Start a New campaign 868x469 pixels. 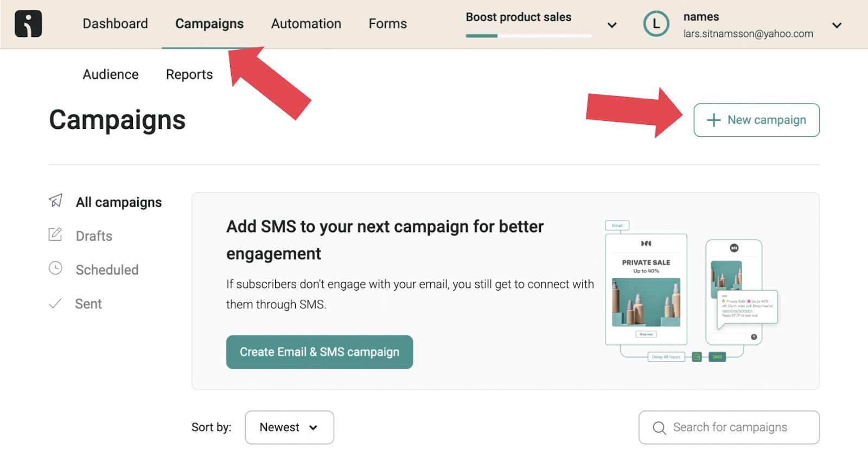click(x=756, y=120)
